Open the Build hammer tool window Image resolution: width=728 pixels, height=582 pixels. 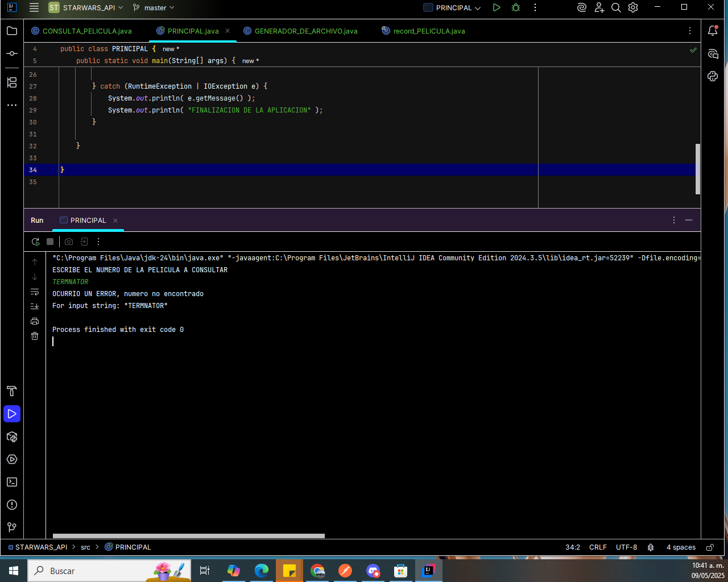click(12, 391)
